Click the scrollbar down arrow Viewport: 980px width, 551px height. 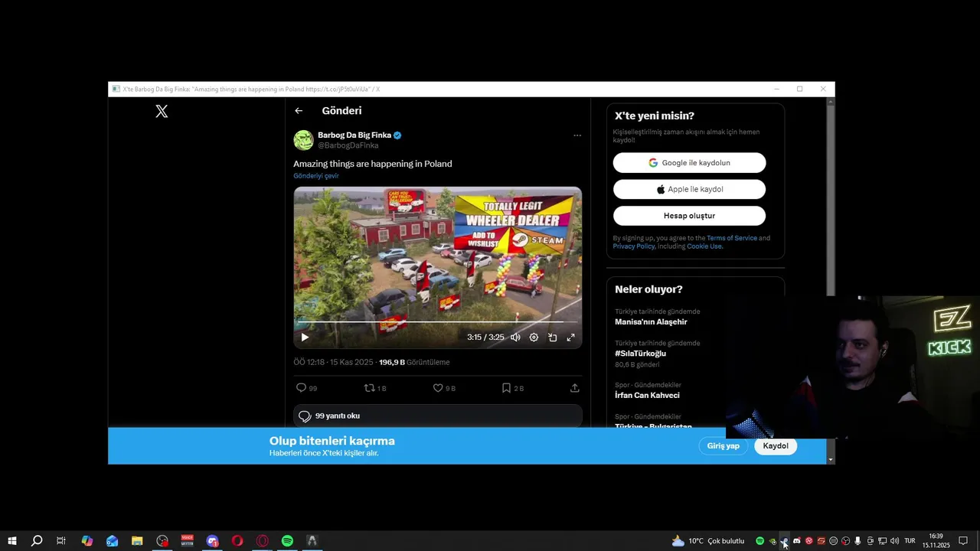(831, 460)
